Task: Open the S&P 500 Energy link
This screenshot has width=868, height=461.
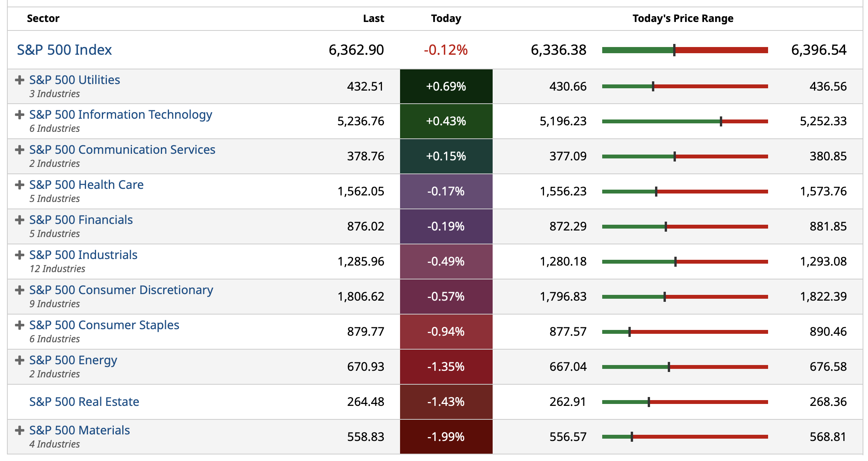Action: (73, 360)
